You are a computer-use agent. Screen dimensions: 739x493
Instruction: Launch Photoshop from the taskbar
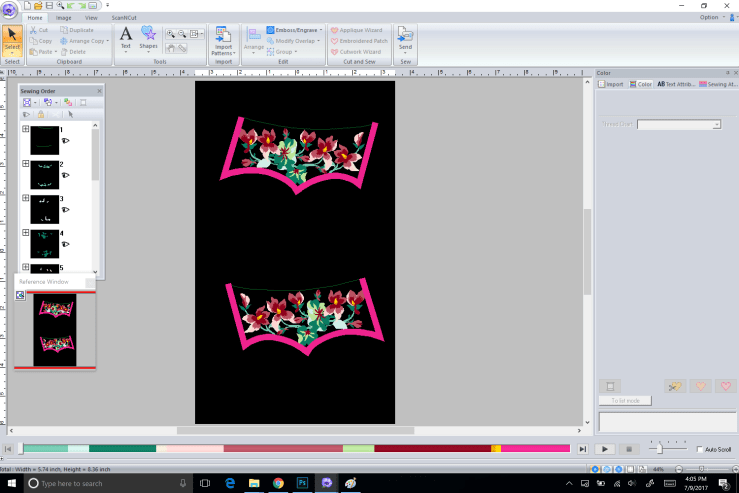tap(302, 483)
